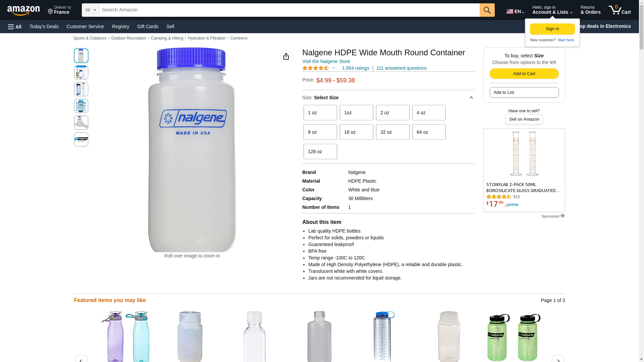
Task: Choose the 128 oz size option
Action: click(x=320, y=152)
